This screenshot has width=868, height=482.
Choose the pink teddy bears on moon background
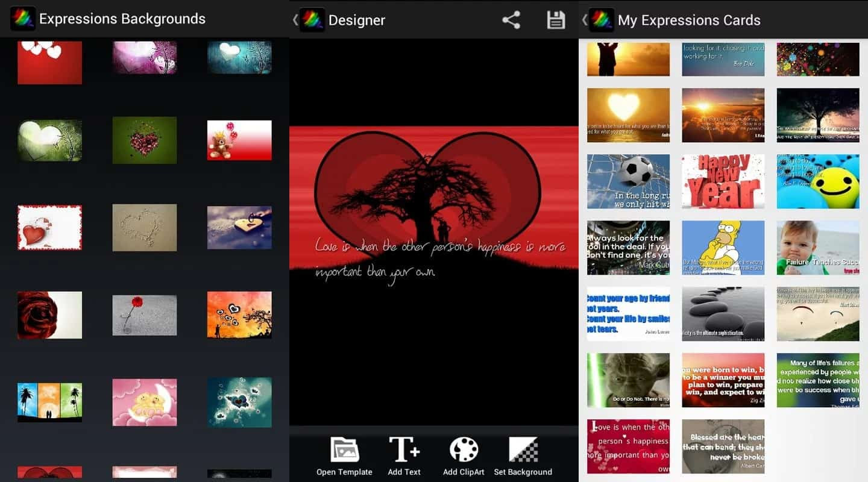tap(145, 402)
